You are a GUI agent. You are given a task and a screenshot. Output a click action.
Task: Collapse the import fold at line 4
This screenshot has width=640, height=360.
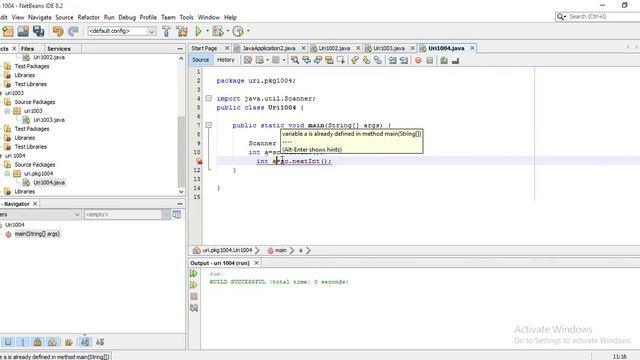tap(209, 98)
